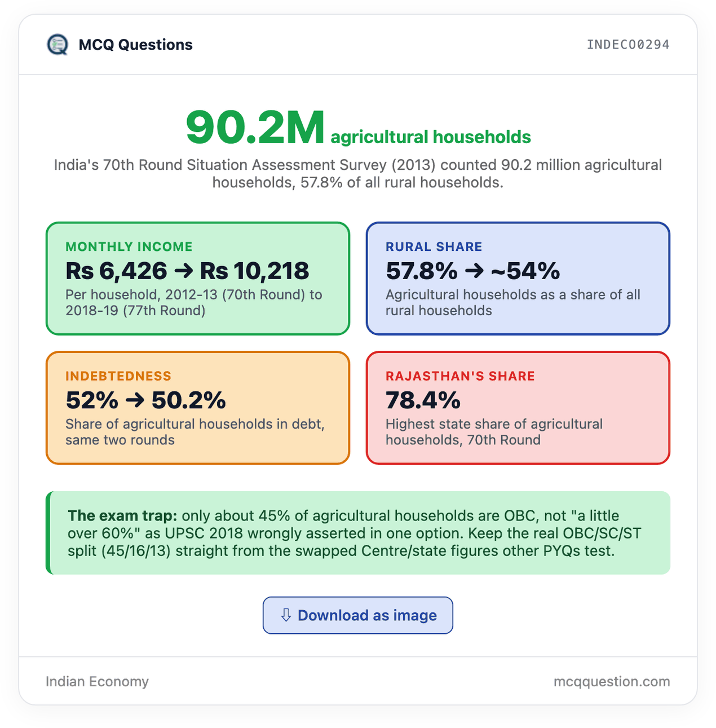Click the agricultural households heading text

pyautogui.click(x=431, y=137)
